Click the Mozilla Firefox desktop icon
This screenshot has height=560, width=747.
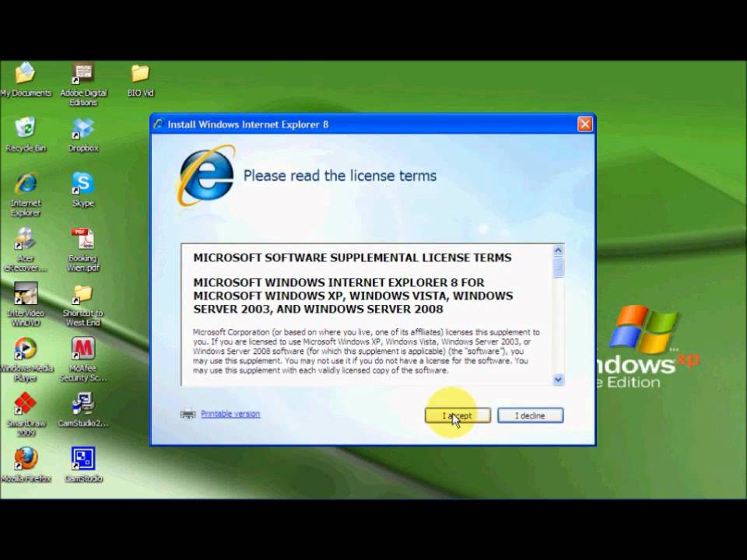point(25,465)
